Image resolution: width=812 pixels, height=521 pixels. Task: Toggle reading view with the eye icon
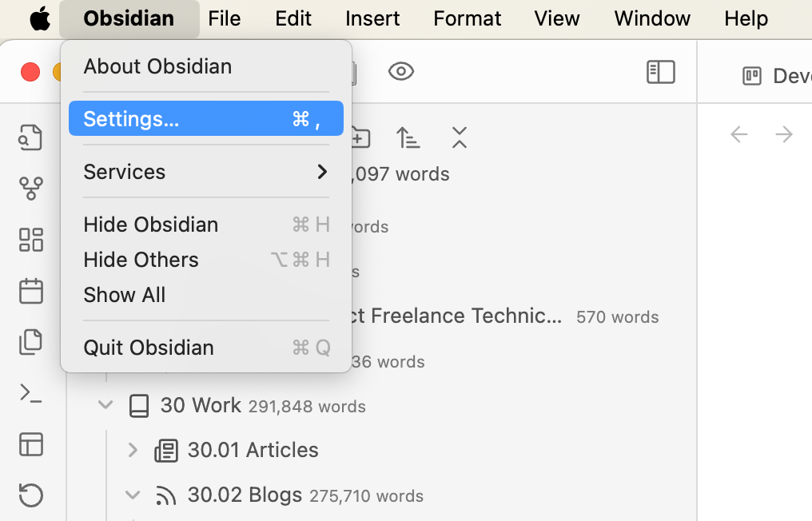pos(400,72)
